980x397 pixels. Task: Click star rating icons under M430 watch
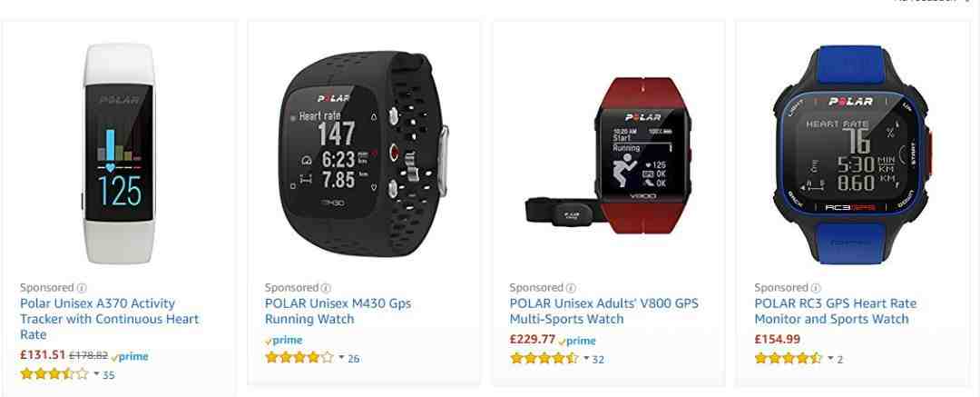point(299,358)
